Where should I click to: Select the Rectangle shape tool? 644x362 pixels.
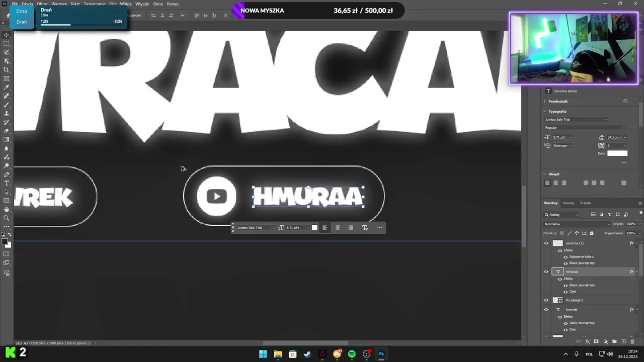point(7,201)
